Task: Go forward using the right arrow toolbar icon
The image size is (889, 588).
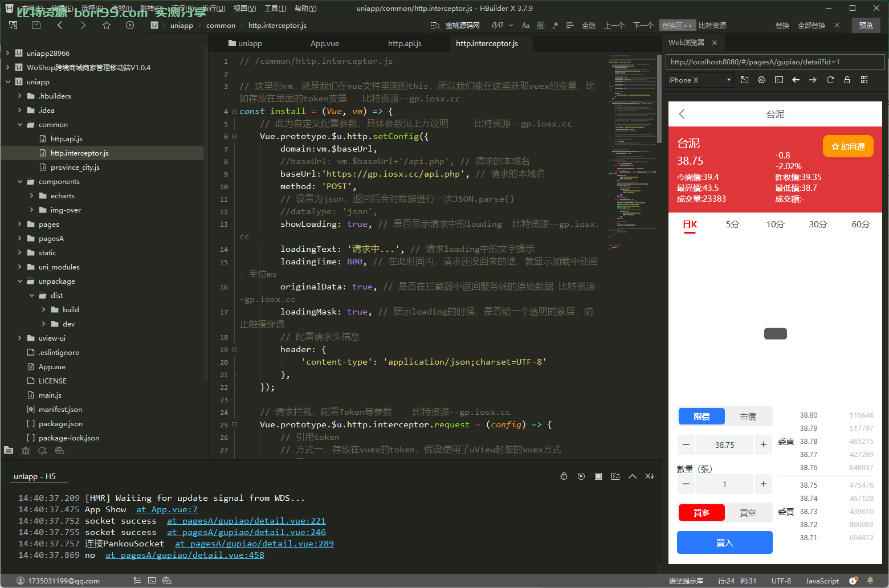Action: tap(83, 25)
